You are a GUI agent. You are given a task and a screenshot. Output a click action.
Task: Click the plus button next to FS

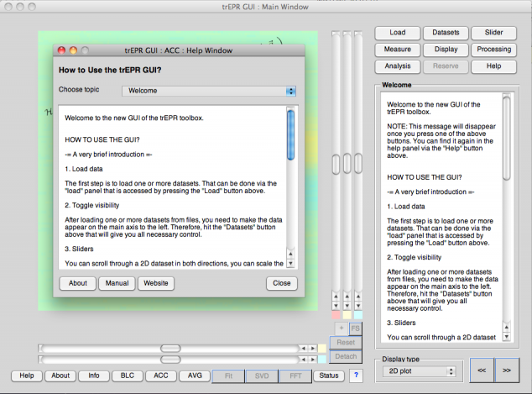click(x=342, y=328)
